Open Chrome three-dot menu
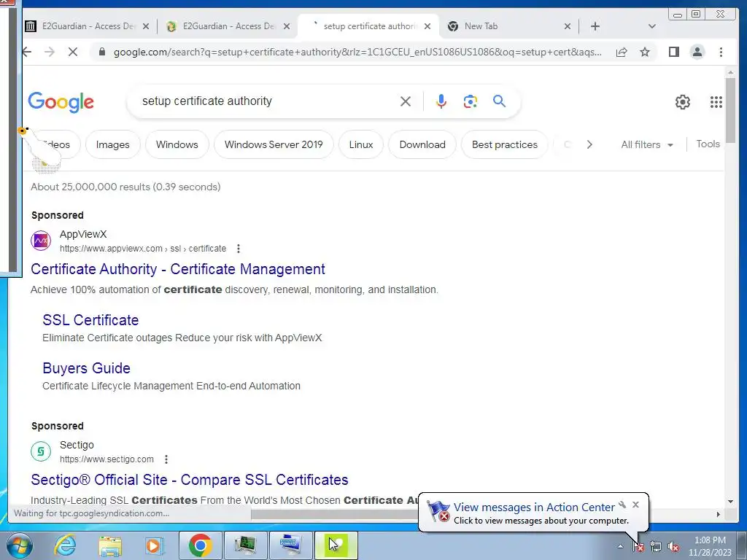Viewport: 747px width, 560px height. [721, 52]
